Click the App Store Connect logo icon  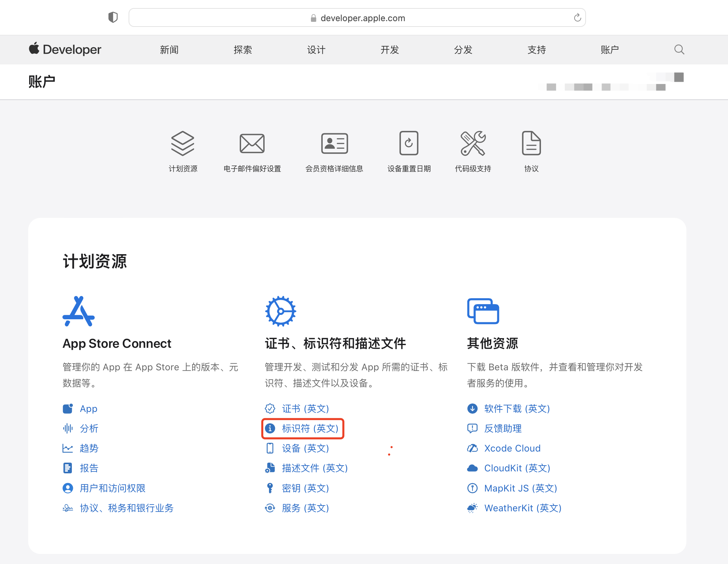point(79,311)
